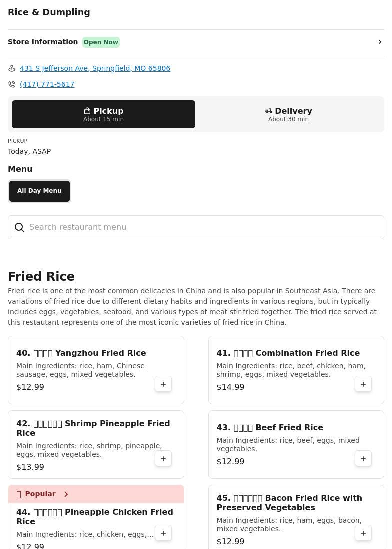
Task: Click the map pin icon beside address
Action: click(x=12, y=68)
